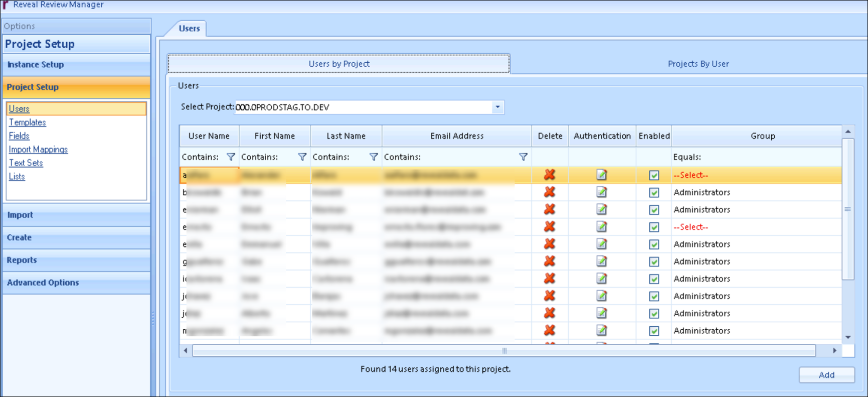The image size is (868, 397).
Task: Delete the highlighted user starting with 'a'
Action: pos(550,175)
